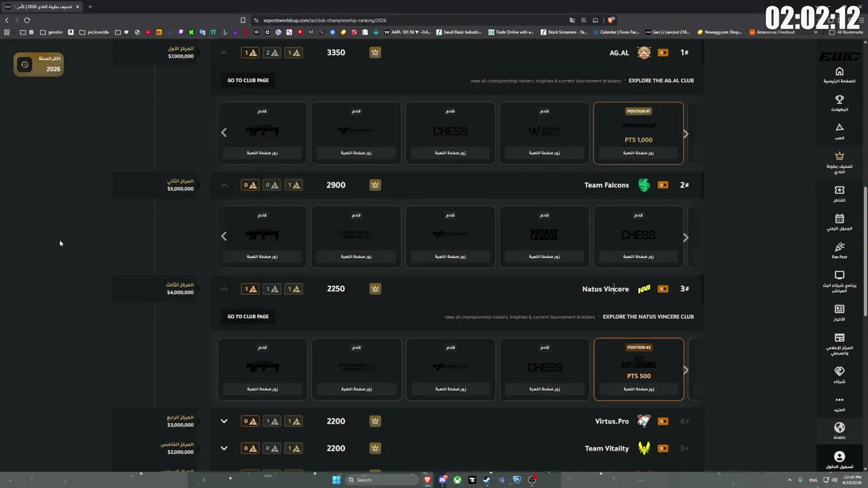Open the tickets icon in the sidebar

tap(839, 190)
